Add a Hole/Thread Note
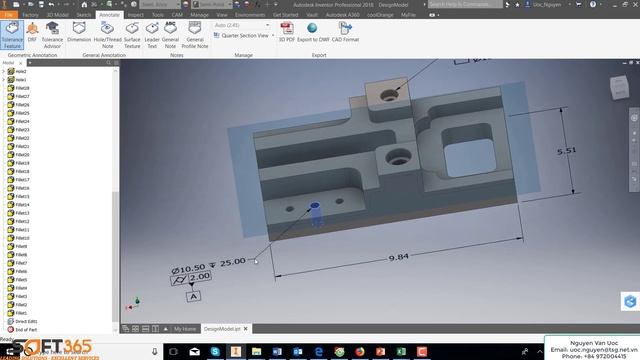The image size is (640, 360). [x=107, y=35]
